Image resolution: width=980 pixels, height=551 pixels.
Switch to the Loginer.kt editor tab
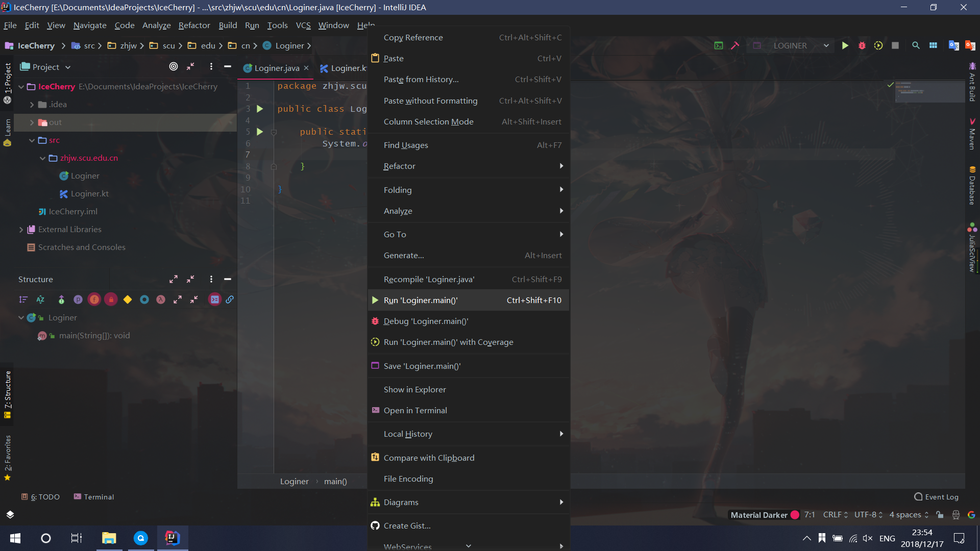tap(347, 68)
